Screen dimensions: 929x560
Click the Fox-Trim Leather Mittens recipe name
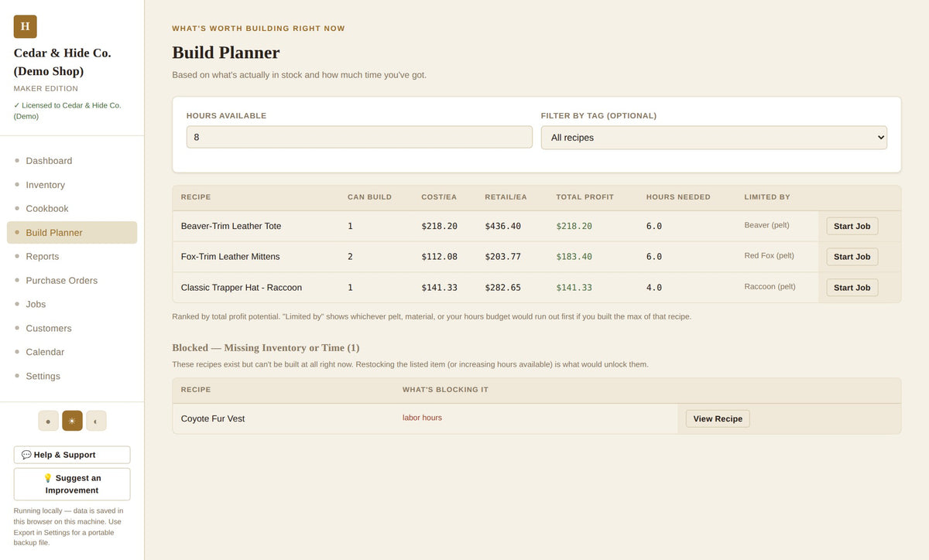tap(231, 257)
